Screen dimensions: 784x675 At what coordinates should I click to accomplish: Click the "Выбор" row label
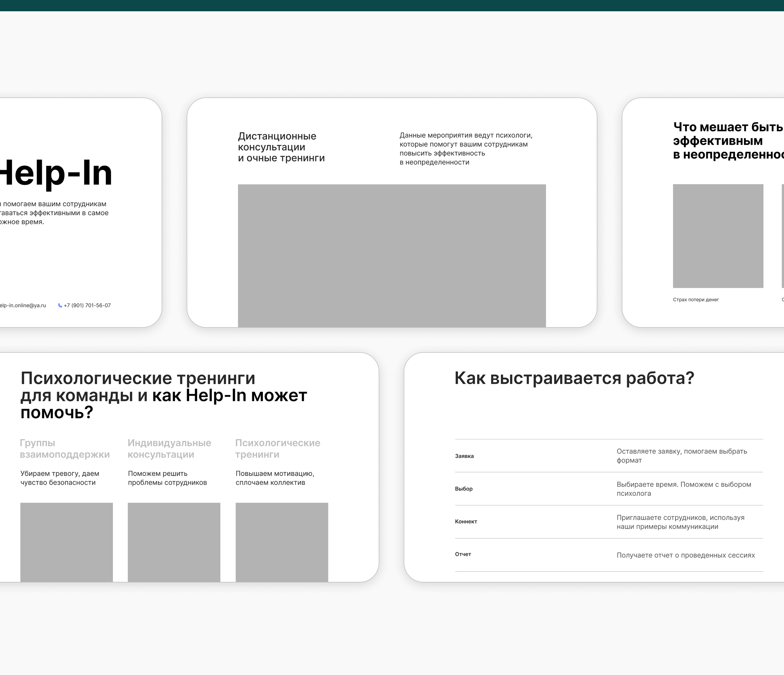463,489
